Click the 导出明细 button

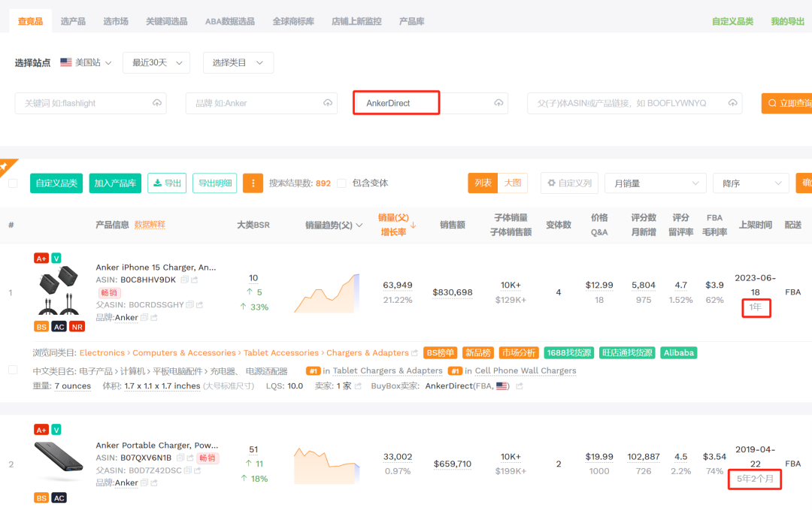[x=214, y=183]
